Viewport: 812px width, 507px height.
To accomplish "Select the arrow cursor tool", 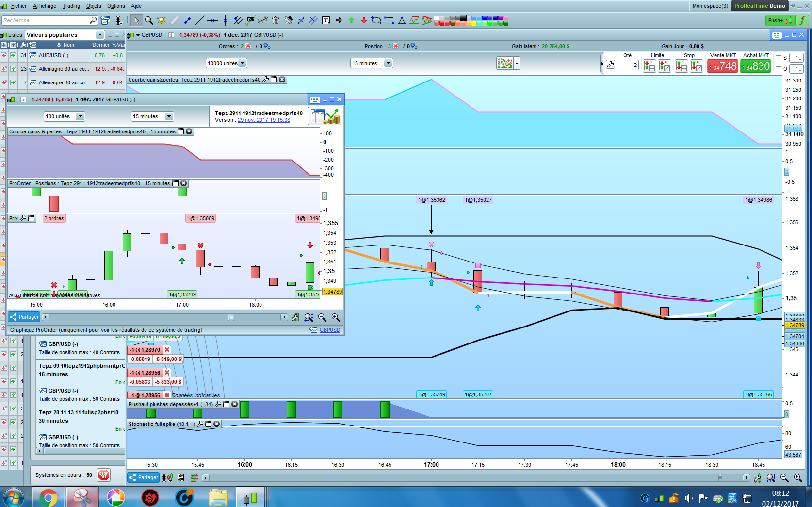I will point(136,20).
